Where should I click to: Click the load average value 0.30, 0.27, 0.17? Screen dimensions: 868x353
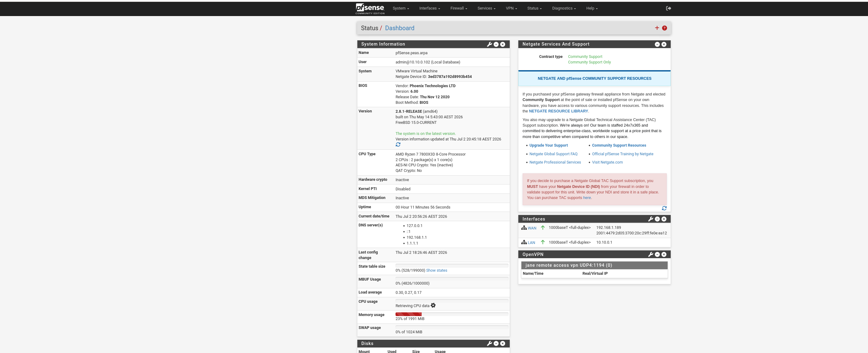tap(408, 293)
